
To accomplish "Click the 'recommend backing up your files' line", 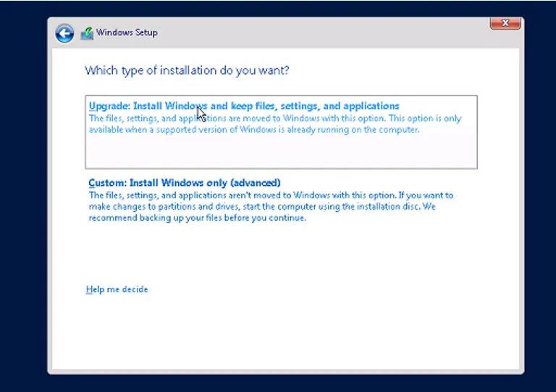I will pyautogui.click(x=197, y=218).
